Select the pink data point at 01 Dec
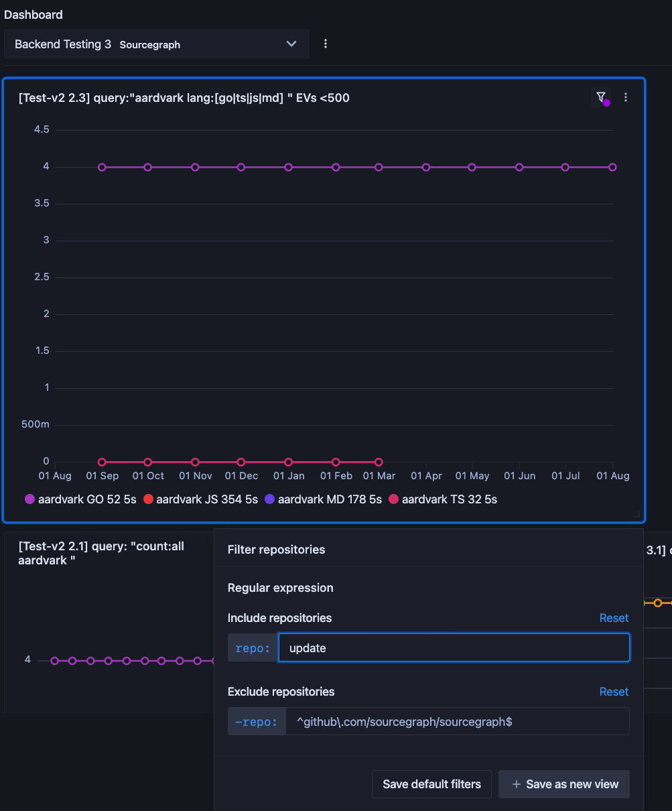Image resolution: width=672 pixels, height=811 pixels. pos(241,462)
